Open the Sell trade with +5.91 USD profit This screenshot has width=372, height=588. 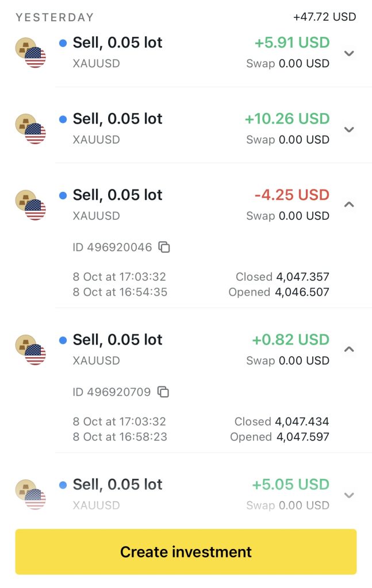click(x=117, y=43)
